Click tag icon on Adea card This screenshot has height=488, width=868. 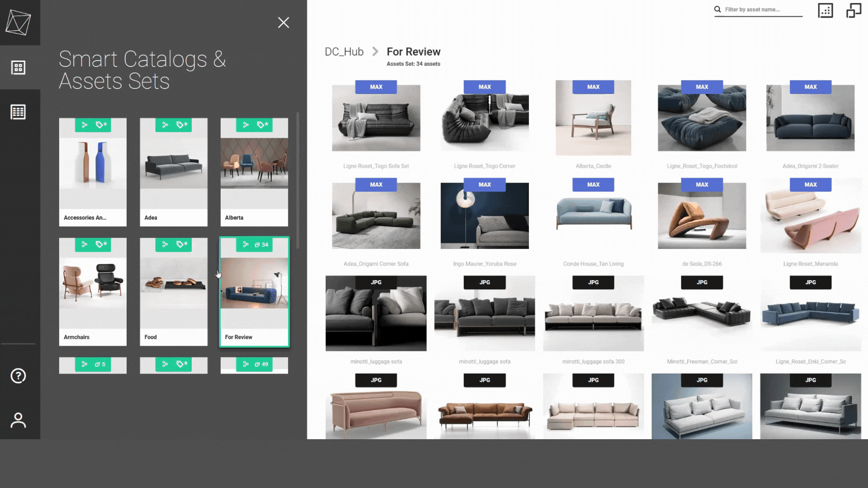[x=182, y=125]
